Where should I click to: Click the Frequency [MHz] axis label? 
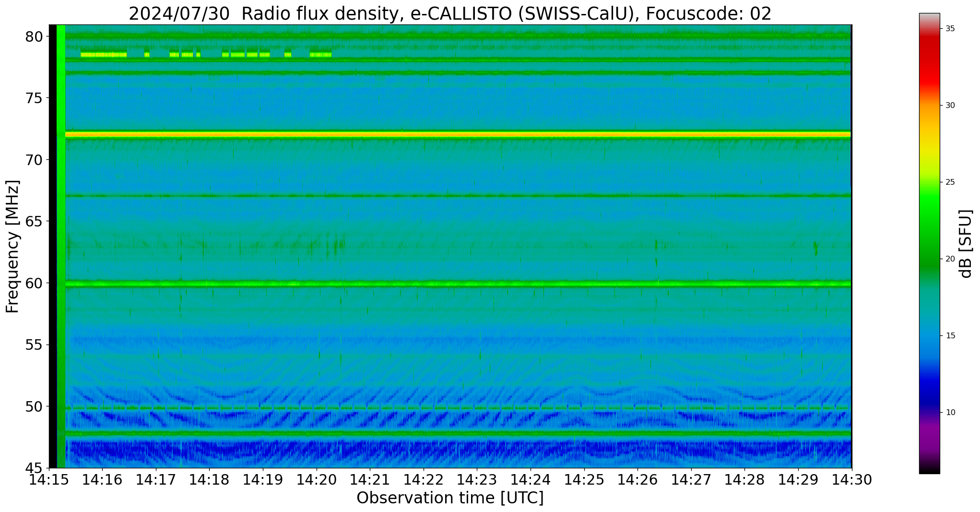point(12,246)
